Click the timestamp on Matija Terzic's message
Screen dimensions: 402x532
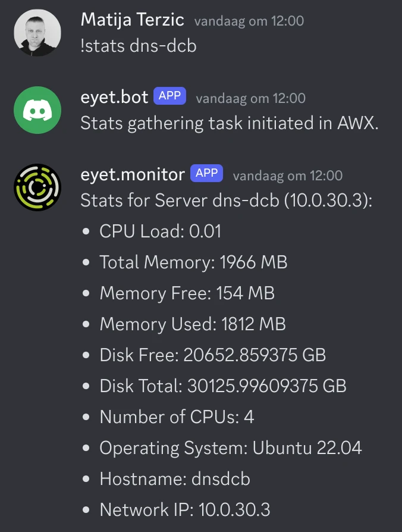249,21
